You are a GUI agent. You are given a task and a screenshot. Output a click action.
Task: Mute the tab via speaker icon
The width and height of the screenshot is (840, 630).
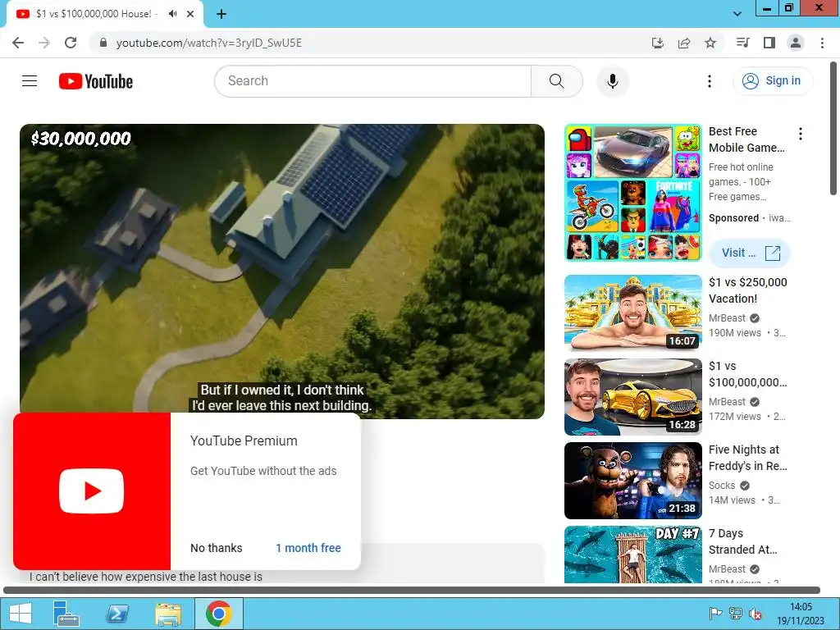pyautogui.click(x=172, y=14)
